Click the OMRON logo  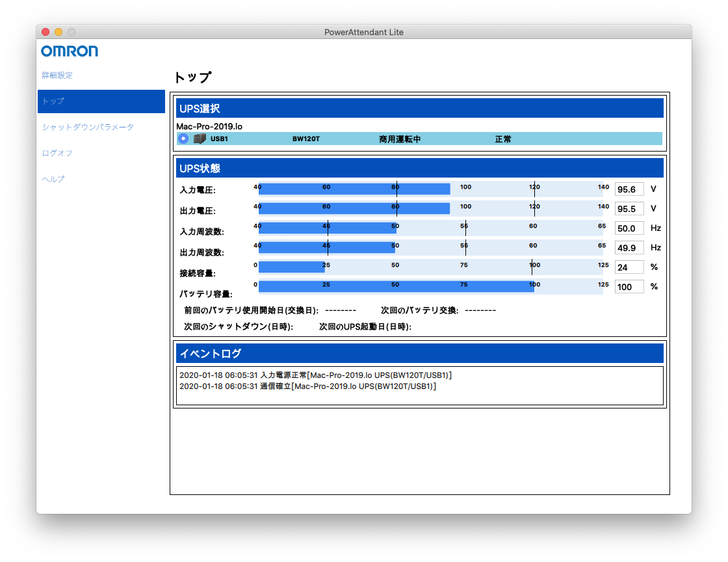pyautogui.click(x=70, y=51)
